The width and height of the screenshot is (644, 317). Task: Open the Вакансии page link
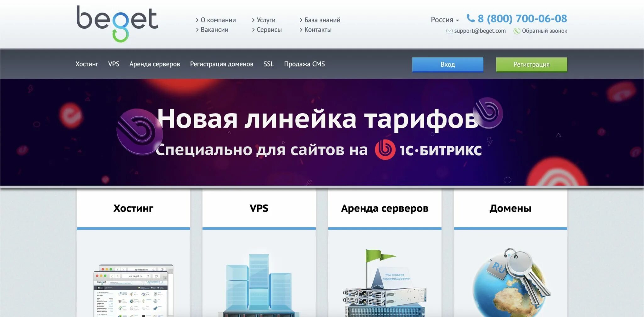tap(214, 30)
